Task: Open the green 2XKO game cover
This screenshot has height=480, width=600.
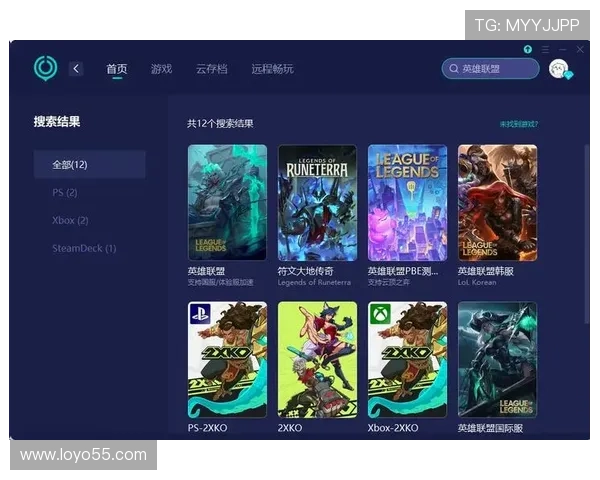Action: [318, 359]
